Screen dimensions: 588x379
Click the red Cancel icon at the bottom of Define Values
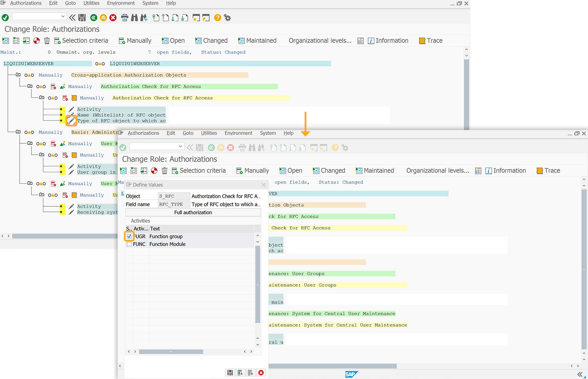pos(261,373)
